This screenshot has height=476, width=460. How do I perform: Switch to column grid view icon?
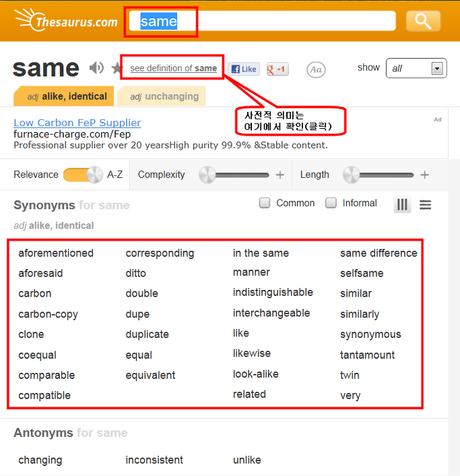click(x=402, y=204)
